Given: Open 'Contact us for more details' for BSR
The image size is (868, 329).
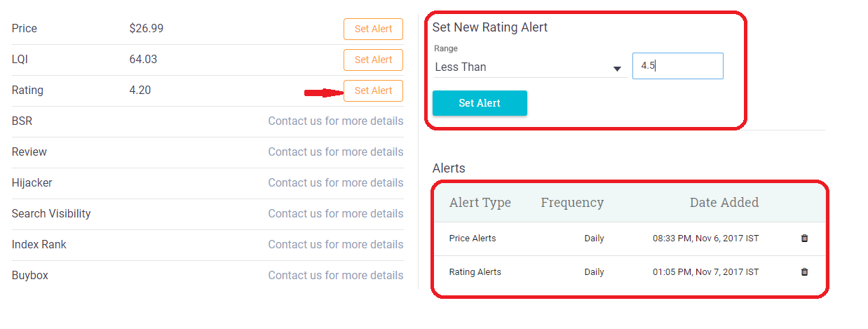Looking at the screenshot, I should 336,121.
